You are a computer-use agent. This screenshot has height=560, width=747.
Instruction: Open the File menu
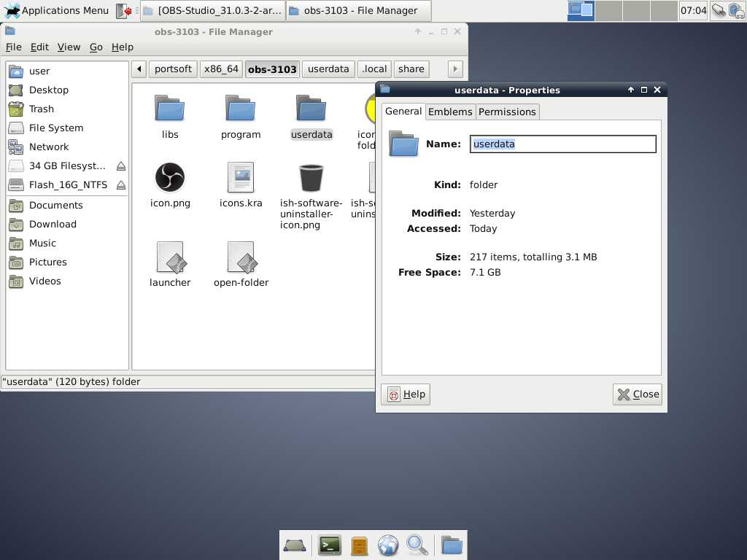13,47
